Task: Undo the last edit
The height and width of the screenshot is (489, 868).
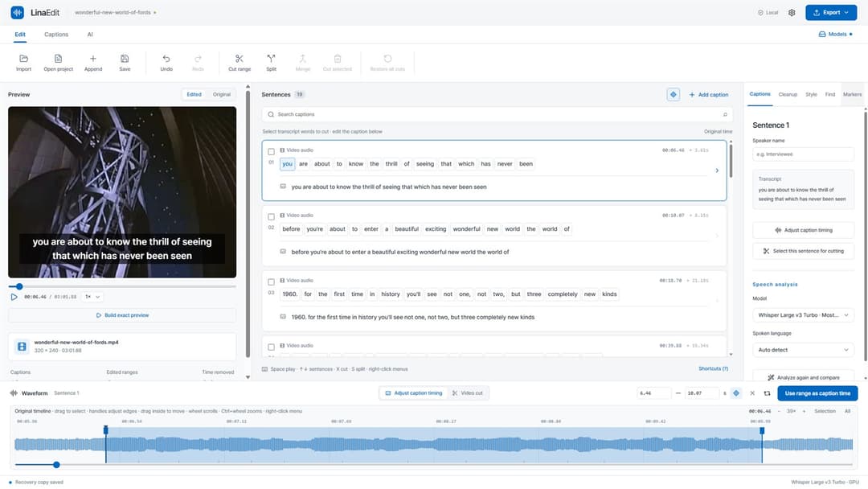Action: pyautogui.click(x=166, y=59)
